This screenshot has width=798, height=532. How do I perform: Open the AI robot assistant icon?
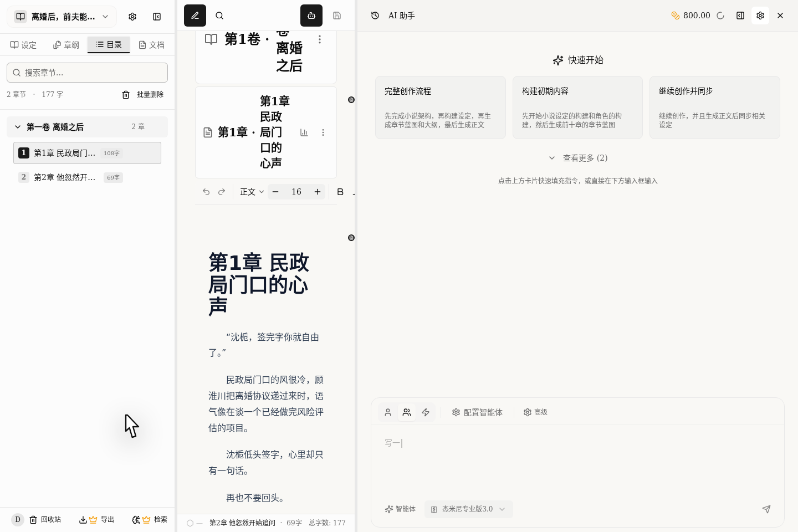311,16
